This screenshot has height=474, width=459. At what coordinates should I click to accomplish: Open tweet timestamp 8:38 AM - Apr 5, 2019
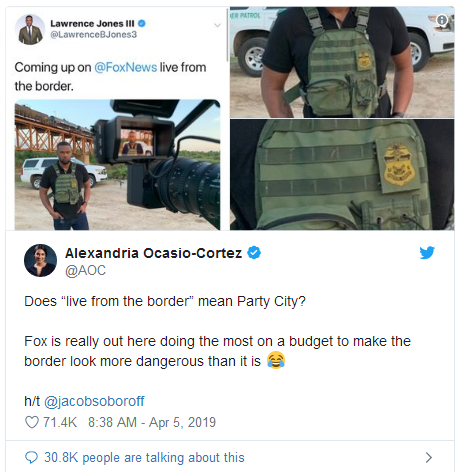(x=152, y=422)
